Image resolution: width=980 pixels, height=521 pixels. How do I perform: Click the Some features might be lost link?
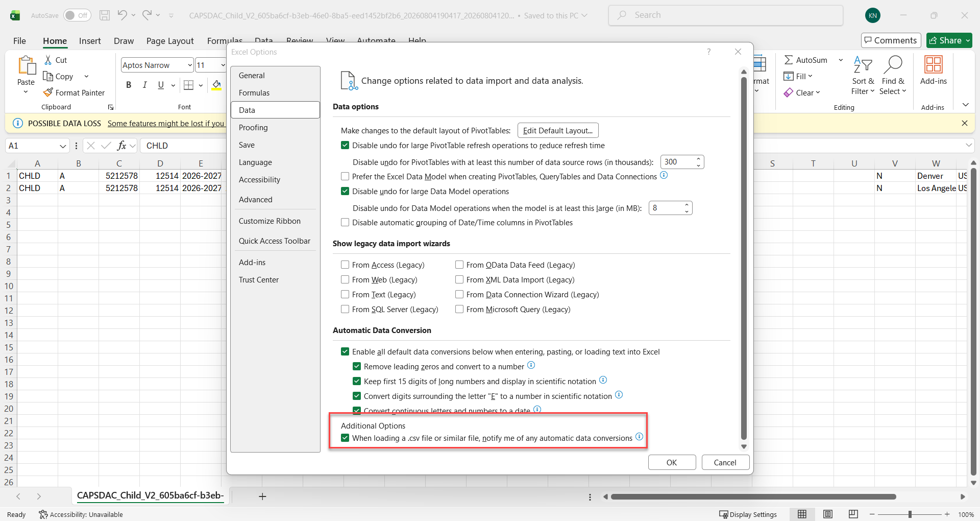[x=166, y=124]
